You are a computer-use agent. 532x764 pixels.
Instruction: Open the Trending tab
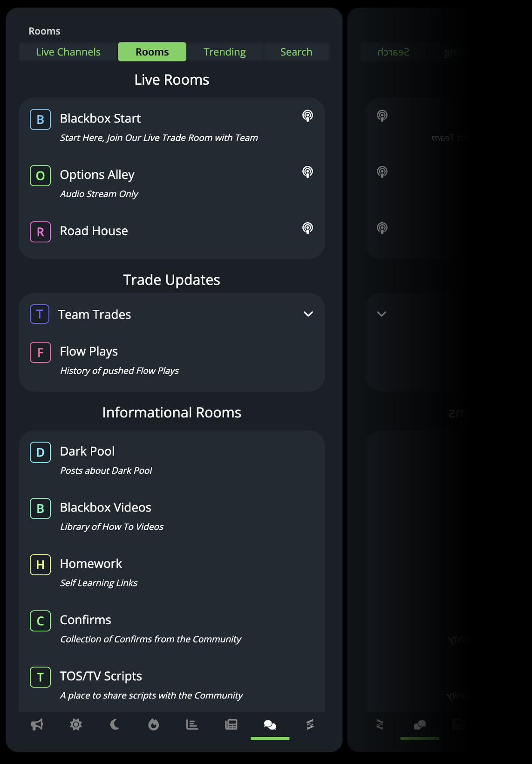[x=225, y=52]
